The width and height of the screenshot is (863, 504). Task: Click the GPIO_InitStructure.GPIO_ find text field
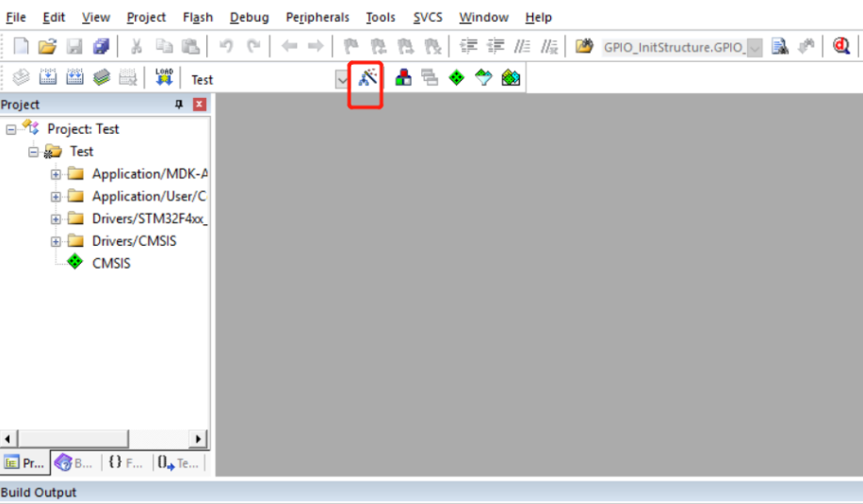pyautogui.click(x=675, y=48)
